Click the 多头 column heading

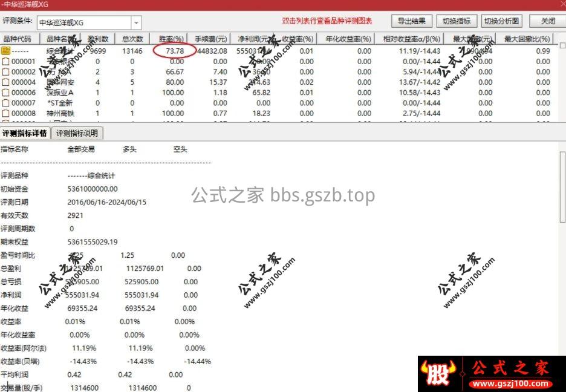(x=129, y=149)
